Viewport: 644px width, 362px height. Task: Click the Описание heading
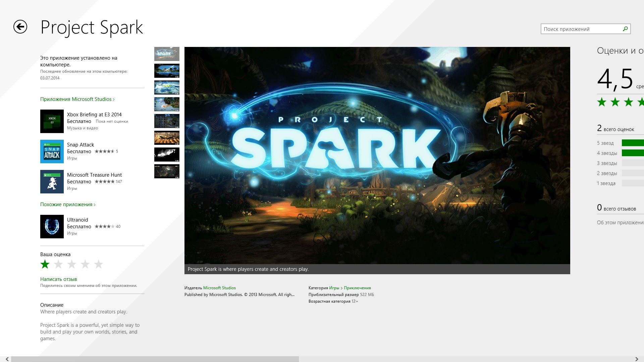52,305
